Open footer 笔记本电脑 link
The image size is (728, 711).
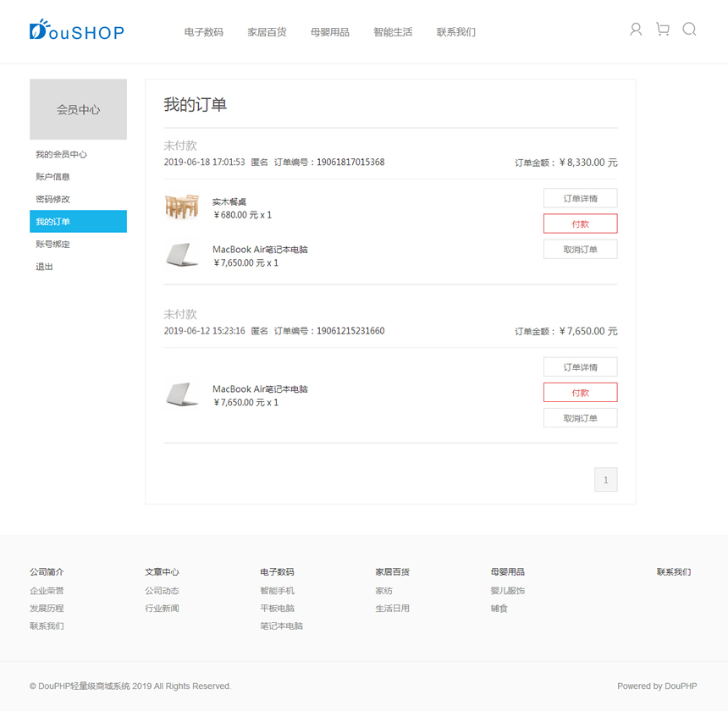click(x=281, y=626)
